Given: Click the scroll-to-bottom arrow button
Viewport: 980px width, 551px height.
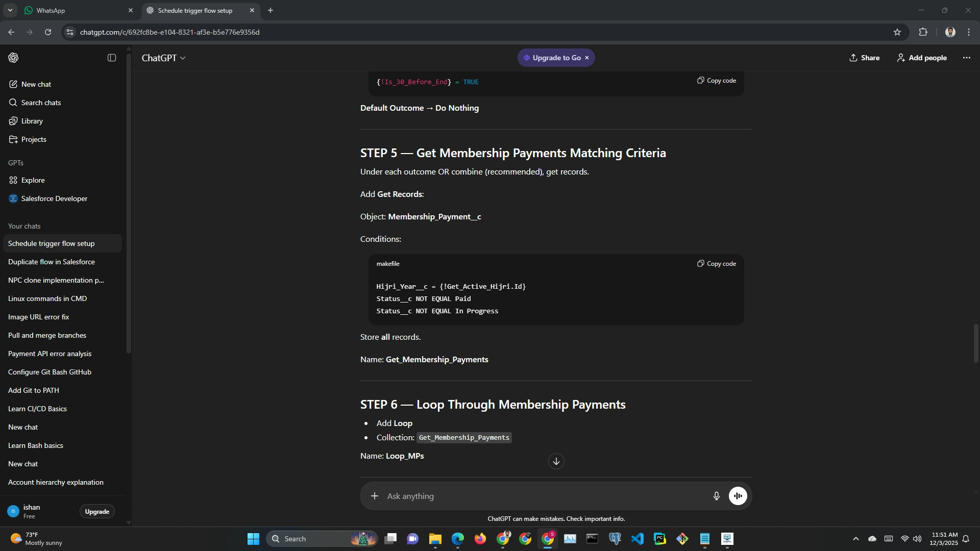Looking at the screenshot, I should [556, 461].
